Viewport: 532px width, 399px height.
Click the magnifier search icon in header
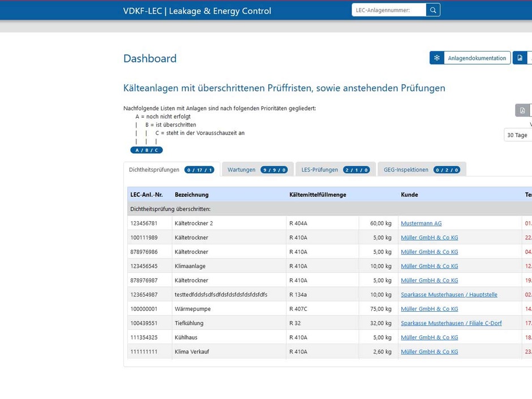(x=433, y=10)
